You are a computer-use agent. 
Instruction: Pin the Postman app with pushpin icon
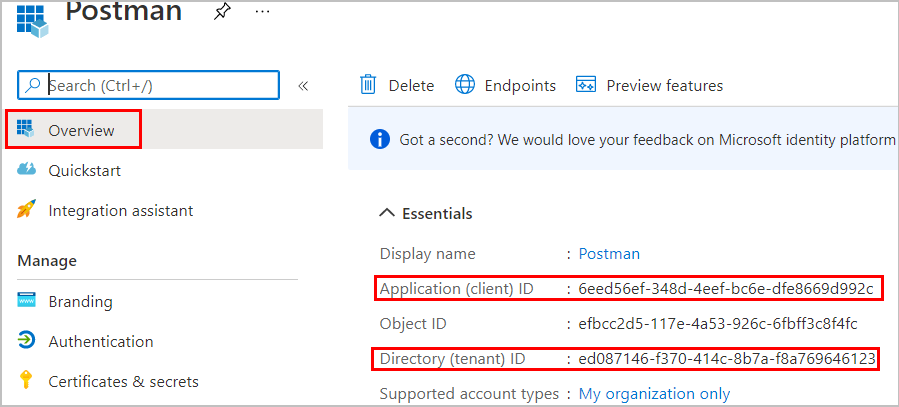223,13
